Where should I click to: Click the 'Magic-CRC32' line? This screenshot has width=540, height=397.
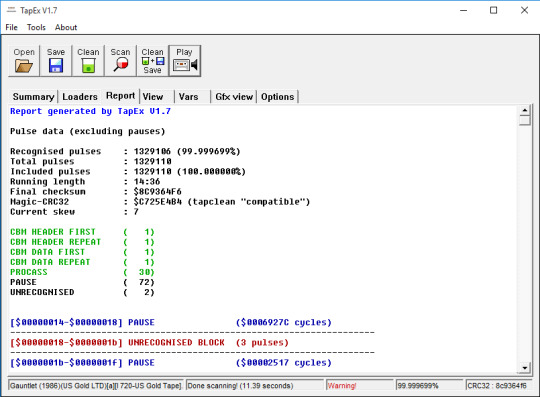[x=160, y=201]
